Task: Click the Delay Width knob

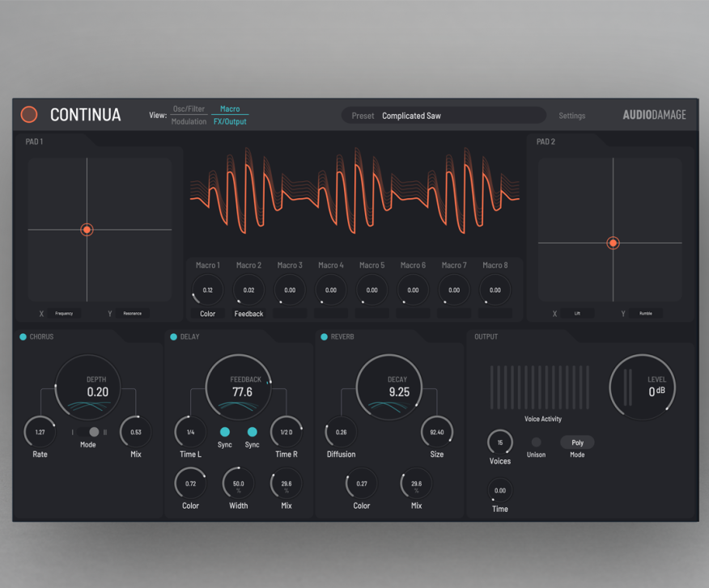Action: click(238, 484)
